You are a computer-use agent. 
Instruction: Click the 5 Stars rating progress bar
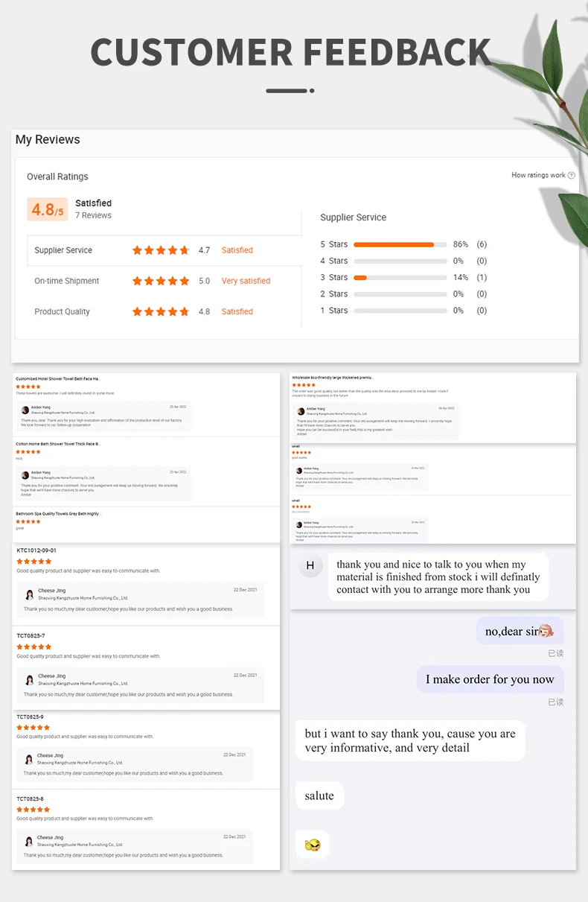pos(400,244)
